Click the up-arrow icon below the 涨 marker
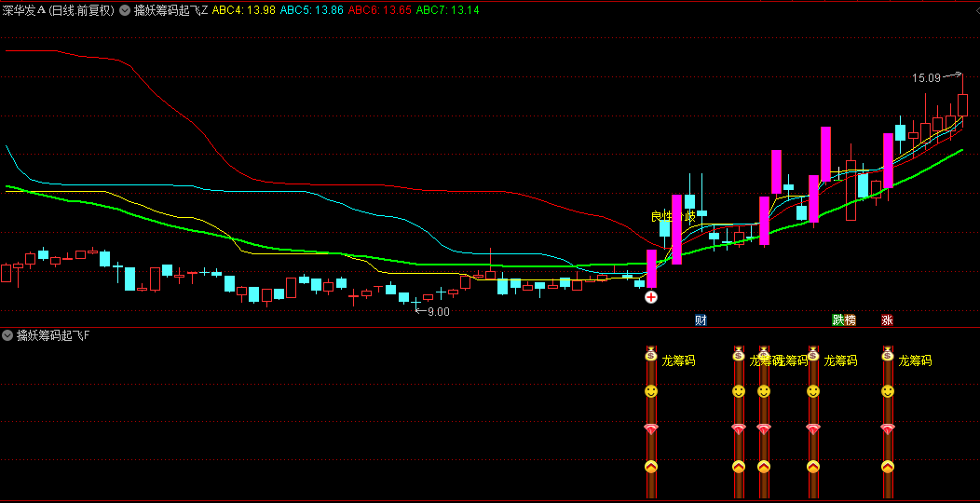Screen dimensions: 980x503 (x=888, y=466)
